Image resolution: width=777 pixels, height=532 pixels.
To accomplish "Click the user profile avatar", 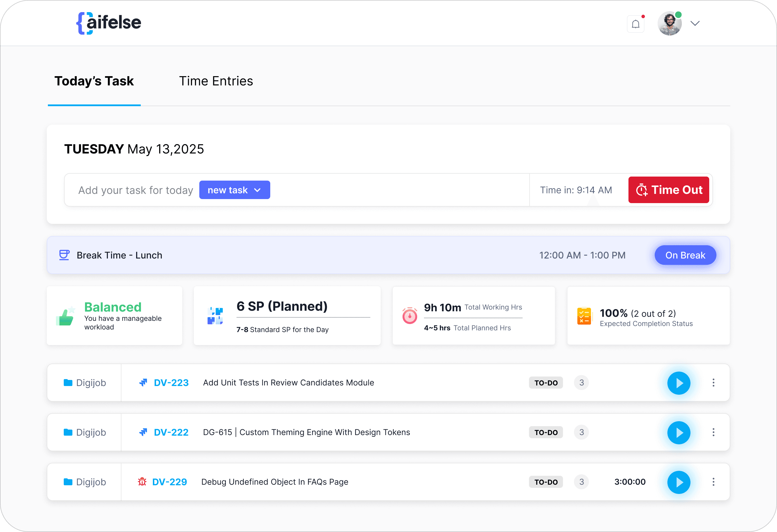I will 669,23.
